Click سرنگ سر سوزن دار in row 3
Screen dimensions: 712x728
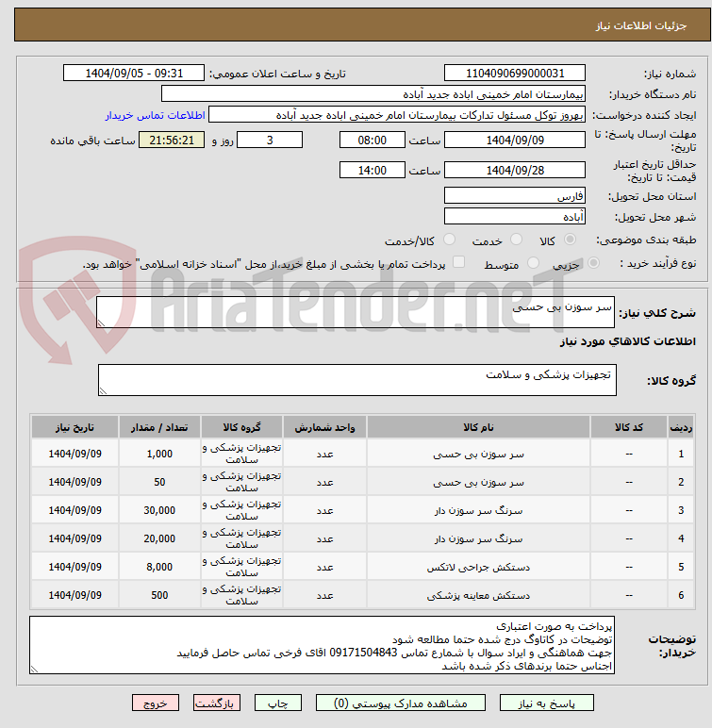[478, 511]
